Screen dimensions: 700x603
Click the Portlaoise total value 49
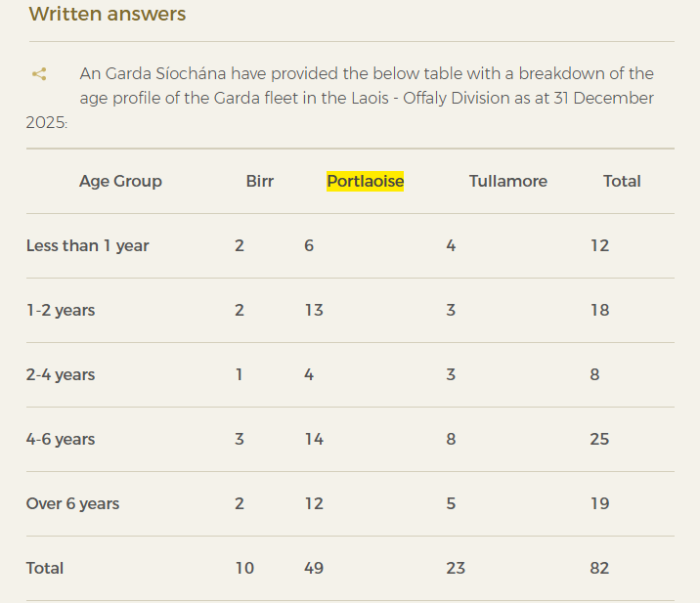(314, 568)
